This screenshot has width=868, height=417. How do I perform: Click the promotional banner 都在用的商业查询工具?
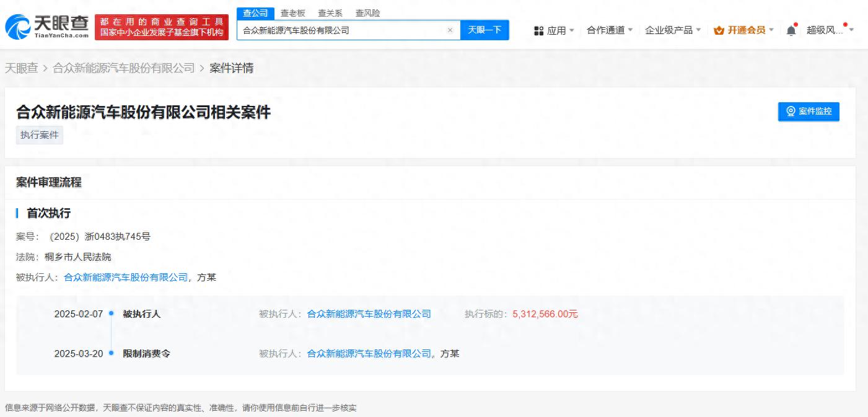tap(162, 27)
